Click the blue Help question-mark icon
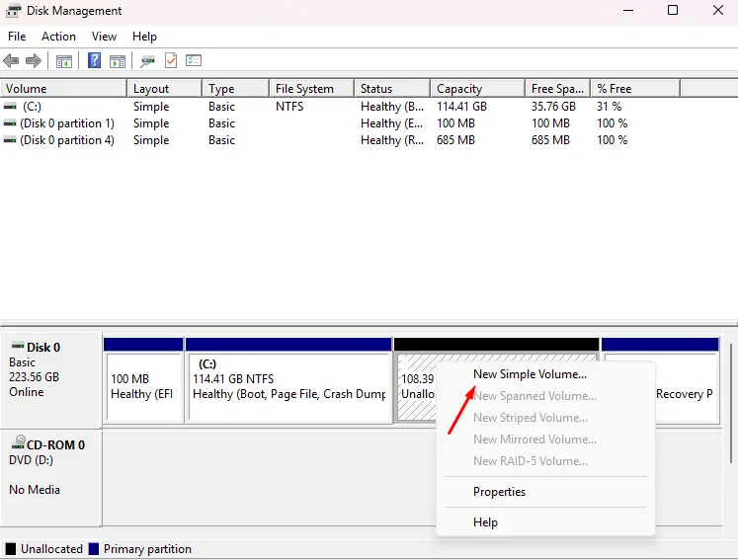 [x=94, y=60]
